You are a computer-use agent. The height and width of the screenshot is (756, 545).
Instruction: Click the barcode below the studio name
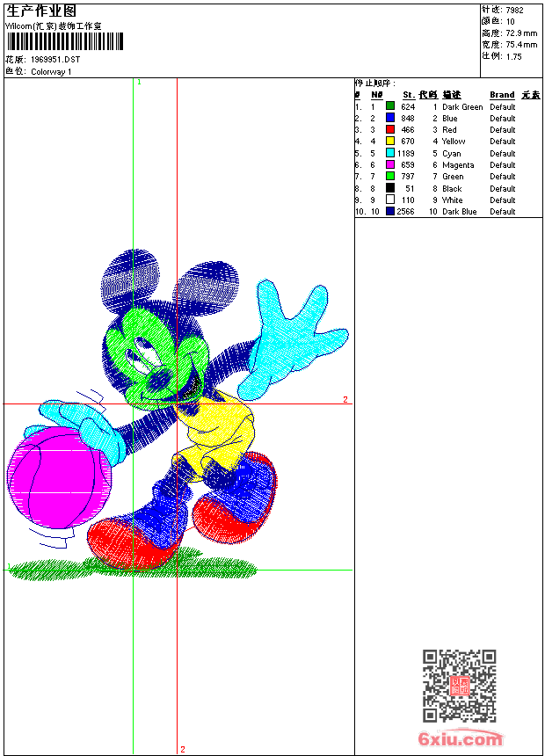(65, 41)
